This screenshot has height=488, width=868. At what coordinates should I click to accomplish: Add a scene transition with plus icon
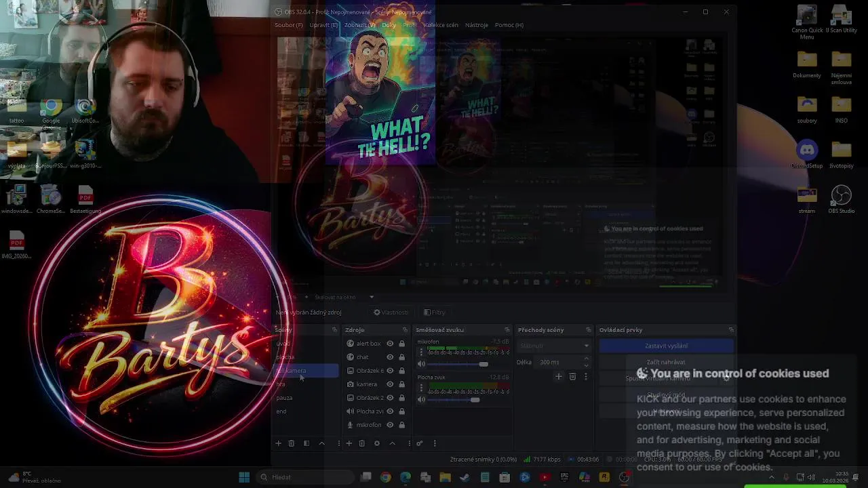click(x=559, y=377)
